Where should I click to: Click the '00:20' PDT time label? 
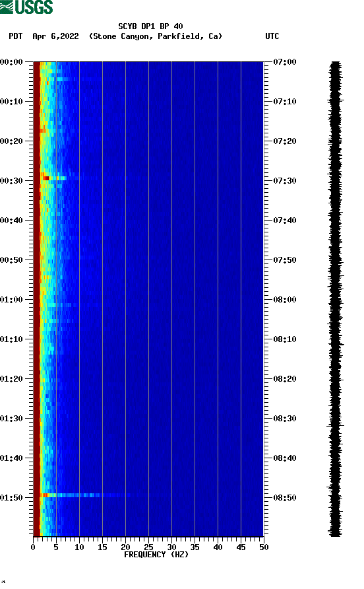[x=11, y=141]
